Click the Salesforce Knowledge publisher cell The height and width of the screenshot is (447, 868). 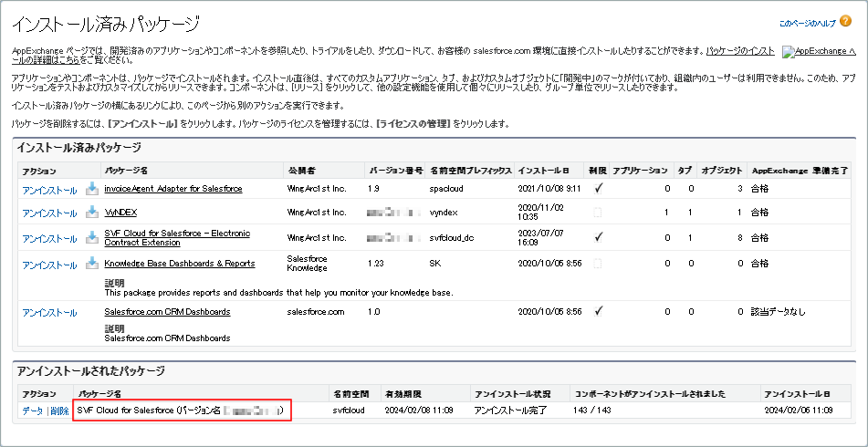click(x=308, y=264)
